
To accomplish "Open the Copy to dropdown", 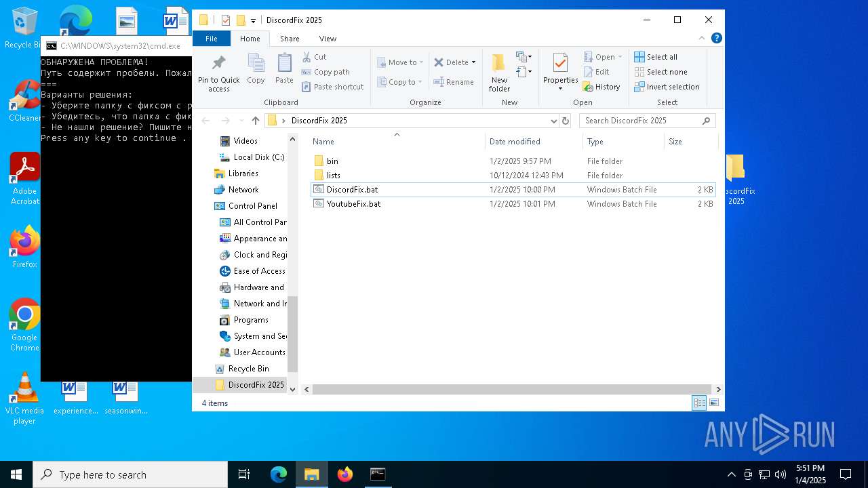I will pyautogui.click(x=400, y=82).
